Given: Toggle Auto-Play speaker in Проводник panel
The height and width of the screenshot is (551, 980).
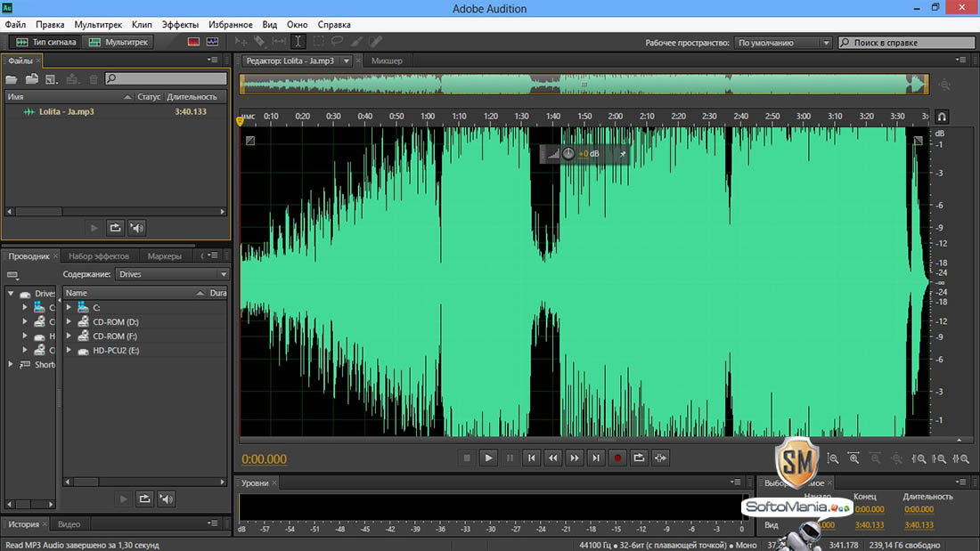Looking at the screenshot, I should [x=166, y=498].
